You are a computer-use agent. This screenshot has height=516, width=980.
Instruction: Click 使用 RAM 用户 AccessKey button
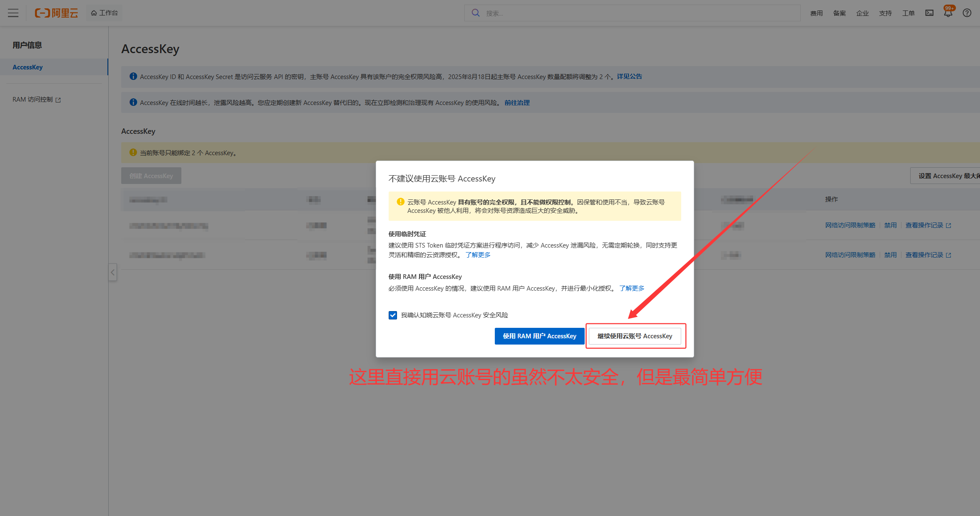pyautogui.click(x=539, y=336)
